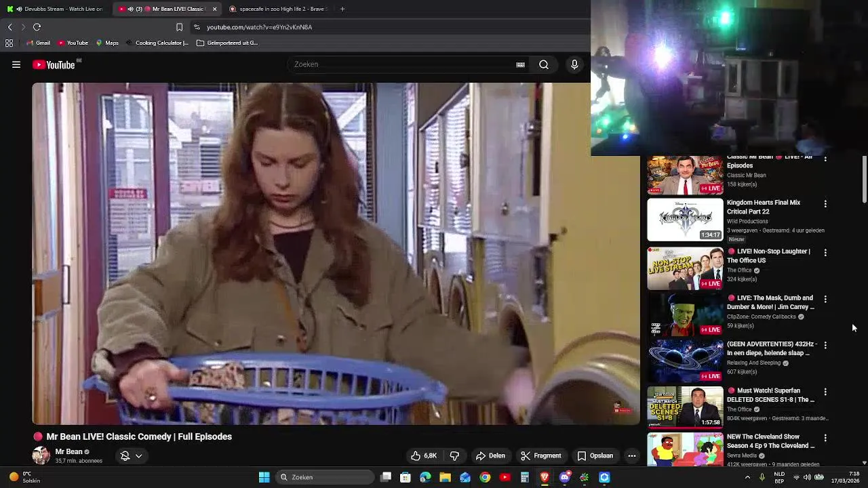Open options for Non-Stop Laughter The Office
Image resolution: width=868 pixels, height=488 pixels.
825,252
